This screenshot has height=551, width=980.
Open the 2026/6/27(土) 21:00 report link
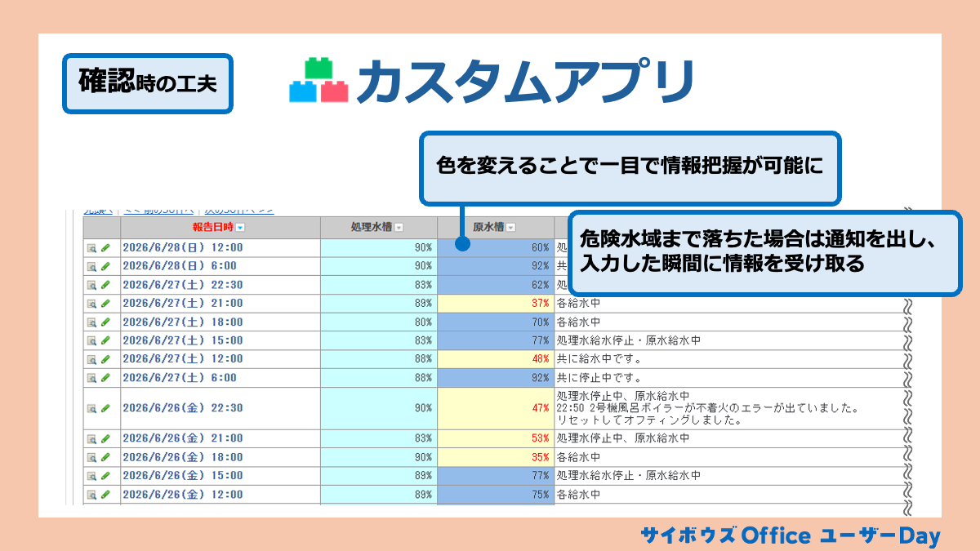(182, 304)
